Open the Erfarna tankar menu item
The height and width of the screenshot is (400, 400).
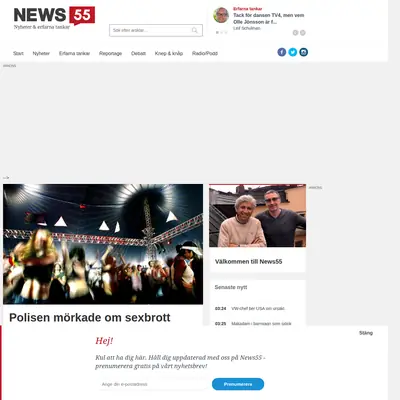click(x=74, y=53)
